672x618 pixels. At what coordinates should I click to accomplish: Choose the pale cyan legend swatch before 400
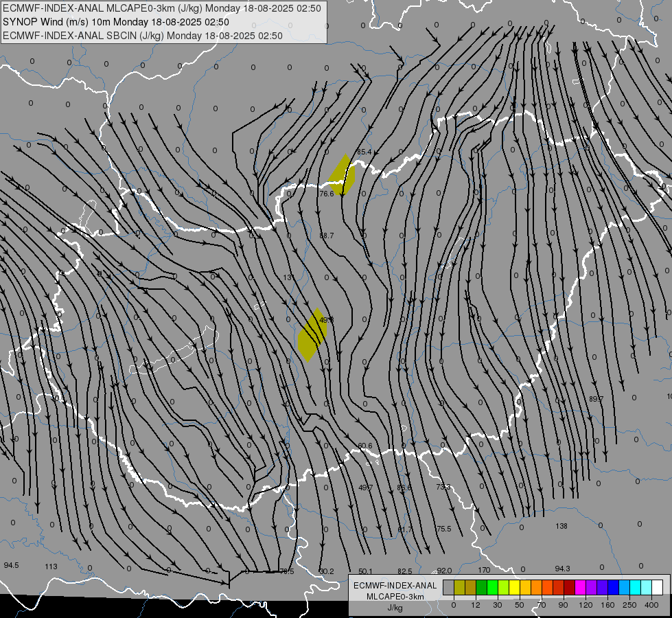click(646, 587)
